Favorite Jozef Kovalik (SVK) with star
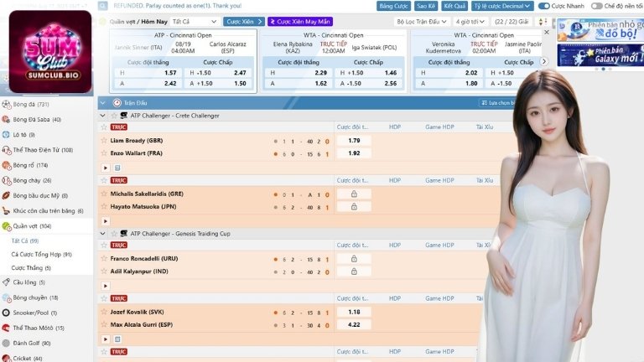Screen dimensions: 644x362 [104, 312]
